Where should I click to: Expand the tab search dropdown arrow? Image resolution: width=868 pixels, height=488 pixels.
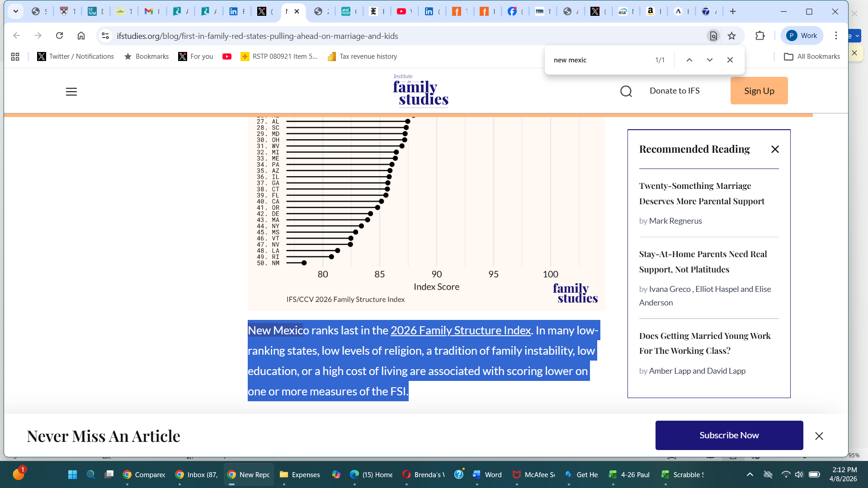(x=15, y=11)
